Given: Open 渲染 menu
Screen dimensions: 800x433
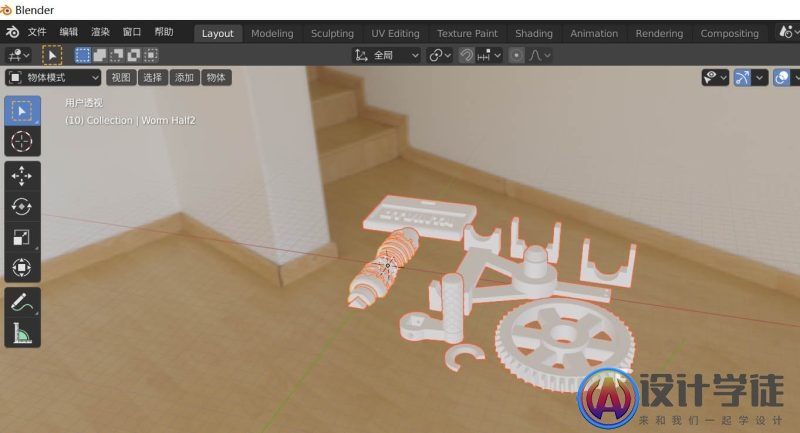Looking at the screenshot, I should 101,32.
